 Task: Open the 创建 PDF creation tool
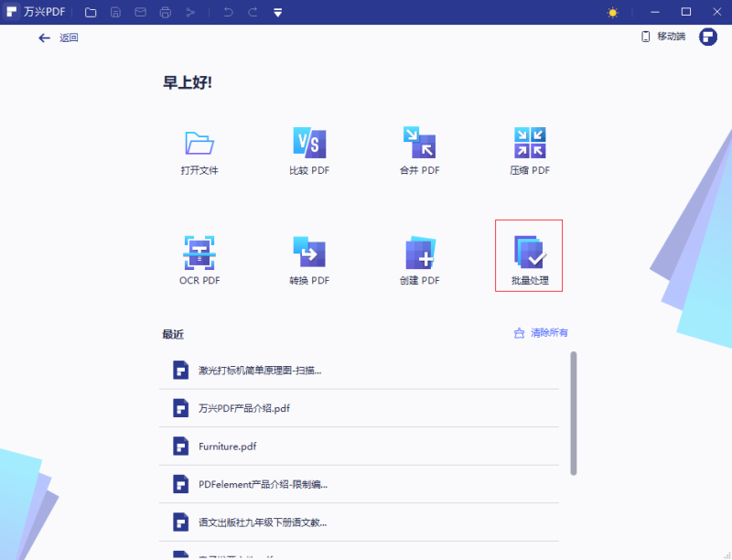419,255
